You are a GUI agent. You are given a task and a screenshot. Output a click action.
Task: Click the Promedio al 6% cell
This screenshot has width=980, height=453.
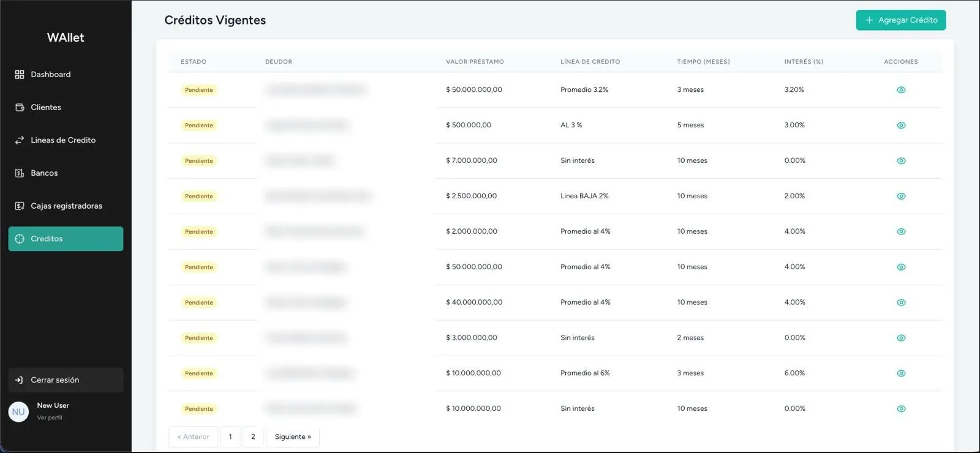[585, 373]
